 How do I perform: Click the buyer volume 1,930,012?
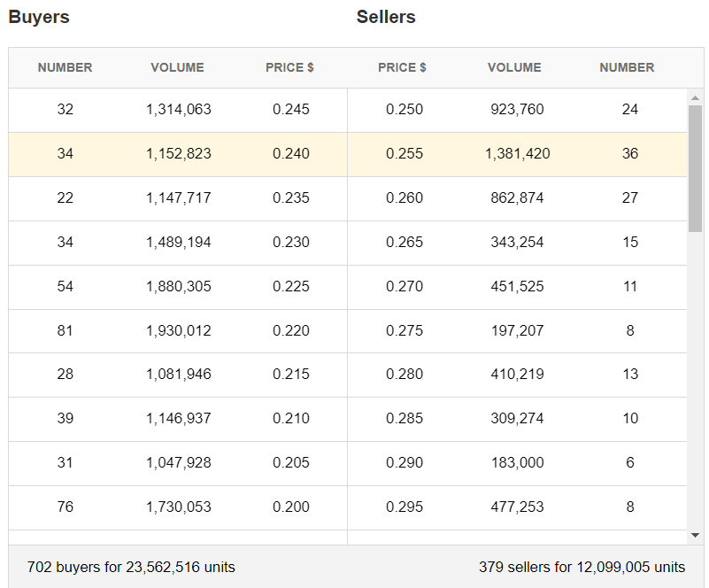pos(179,331)
